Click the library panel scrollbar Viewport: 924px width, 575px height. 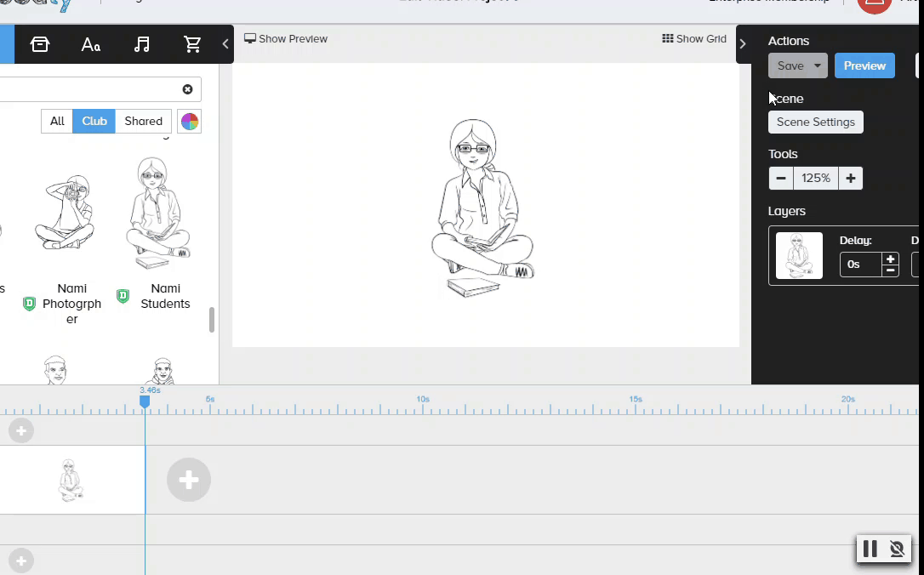[212, 320]
